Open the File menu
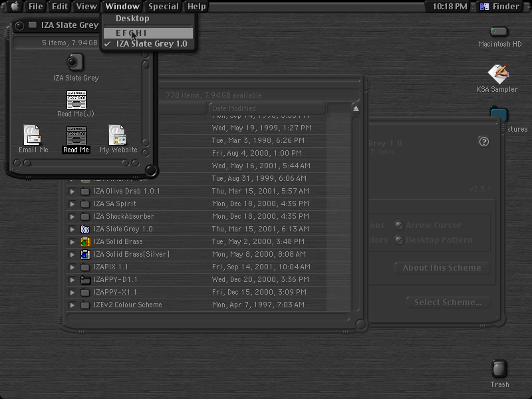Image resolution: width=532 pixels, height=399 pixels. pos(36,6)
